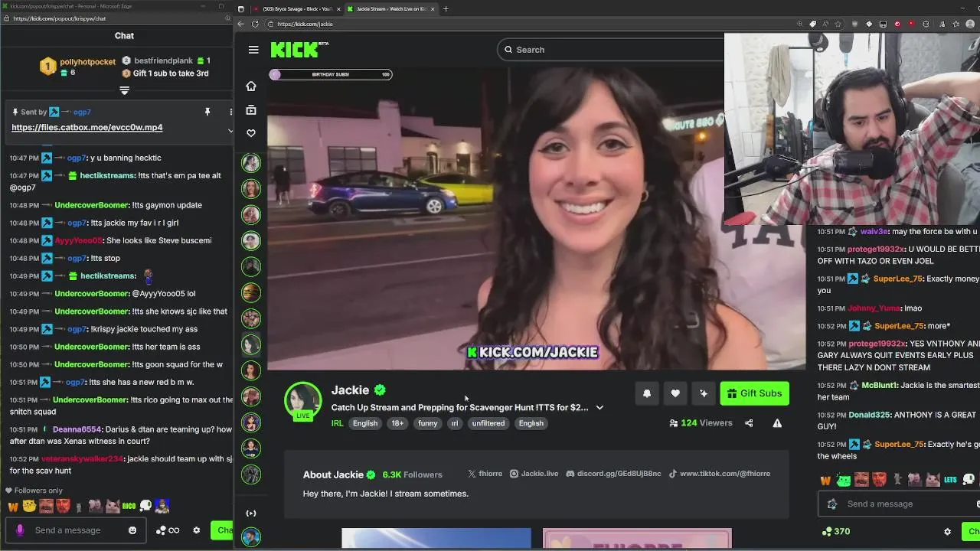Click the irl tag chip
980x551 pixels.
(454, 423)
